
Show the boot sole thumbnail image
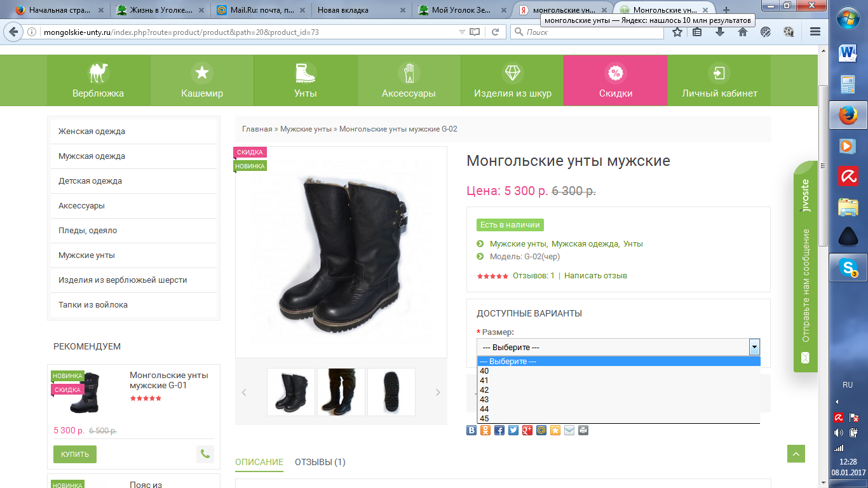[x=391, y=392]
